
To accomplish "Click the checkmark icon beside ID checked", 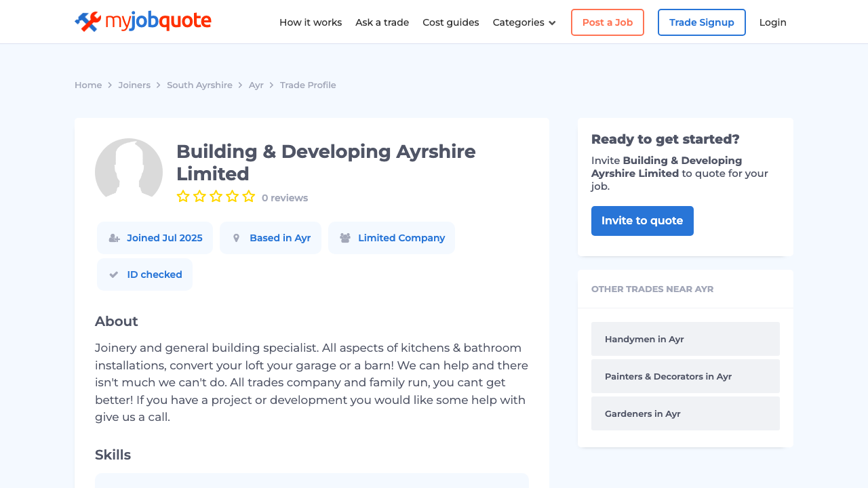I will click(x=112, y=274).
